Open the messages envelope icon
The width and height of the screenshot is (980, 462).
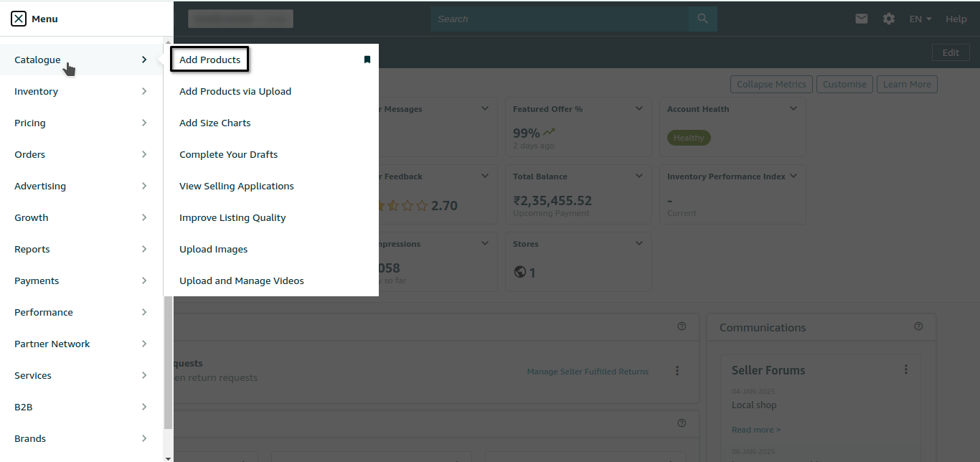[862, 19]
